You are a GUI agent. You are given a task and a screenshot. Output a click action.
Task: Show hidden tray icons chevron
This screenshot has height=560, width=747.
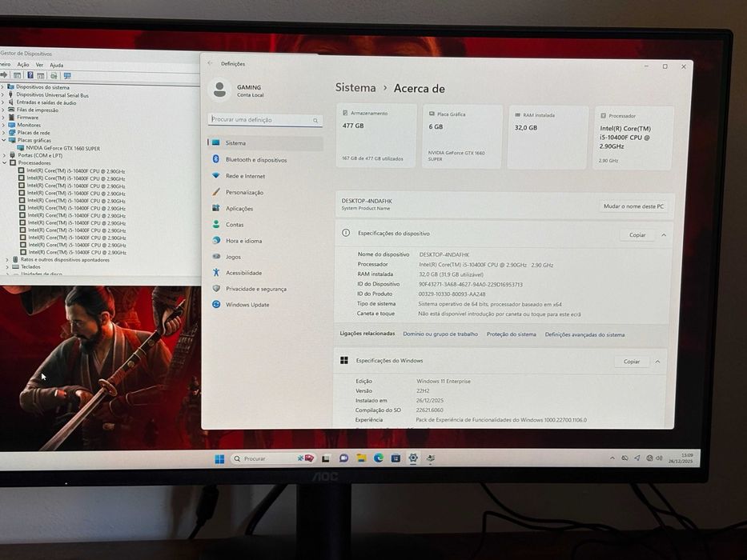point(612,458)
